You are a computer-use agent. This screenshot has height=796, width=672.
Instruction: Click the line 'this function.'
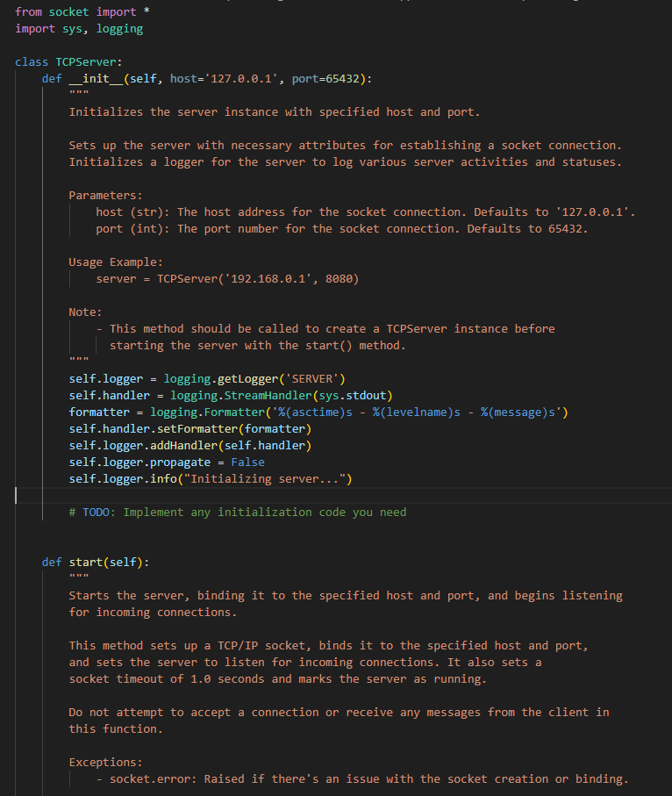point(116,729)
